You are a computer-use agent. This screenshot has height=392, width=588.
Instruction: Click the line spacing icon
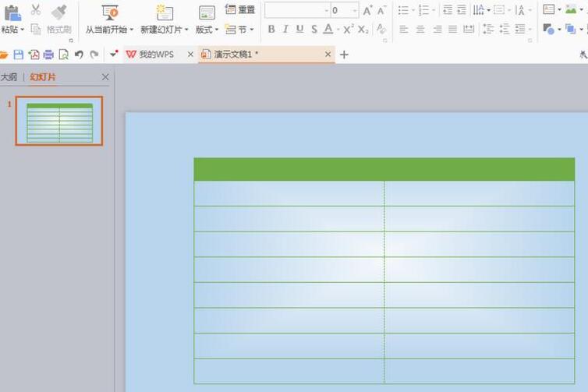point(488,29)
